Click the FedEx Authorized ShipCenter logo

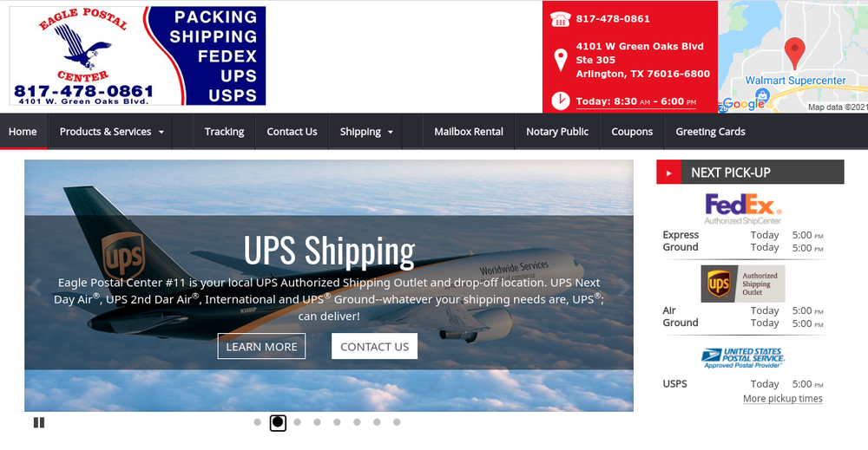pyautogui.click(x=743, y=209)
